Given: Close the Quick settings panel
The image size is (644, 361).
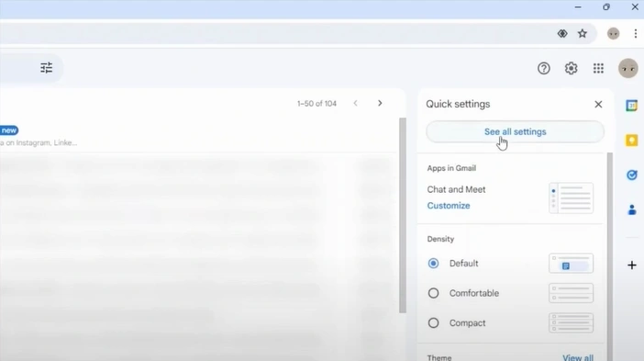Looking at the screenshot, I should click(x=598, y=105).
